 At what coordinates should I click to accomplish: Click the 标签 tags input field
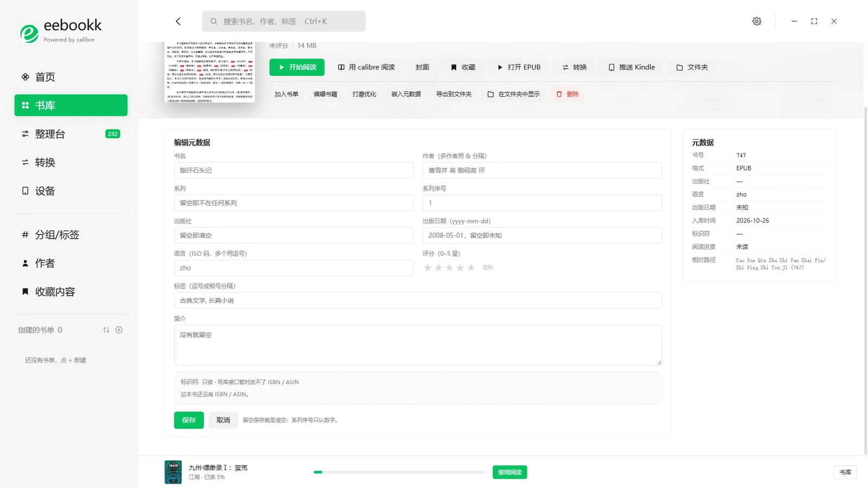click(x=418, y=300)
